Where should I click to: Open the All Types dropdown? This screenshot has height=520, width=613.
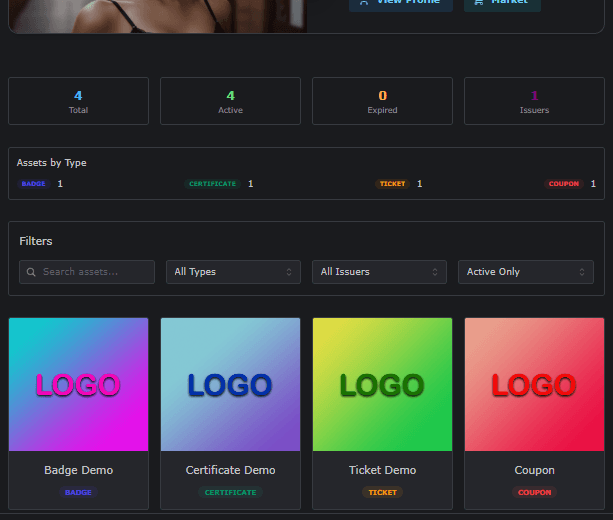coord(233,272)
